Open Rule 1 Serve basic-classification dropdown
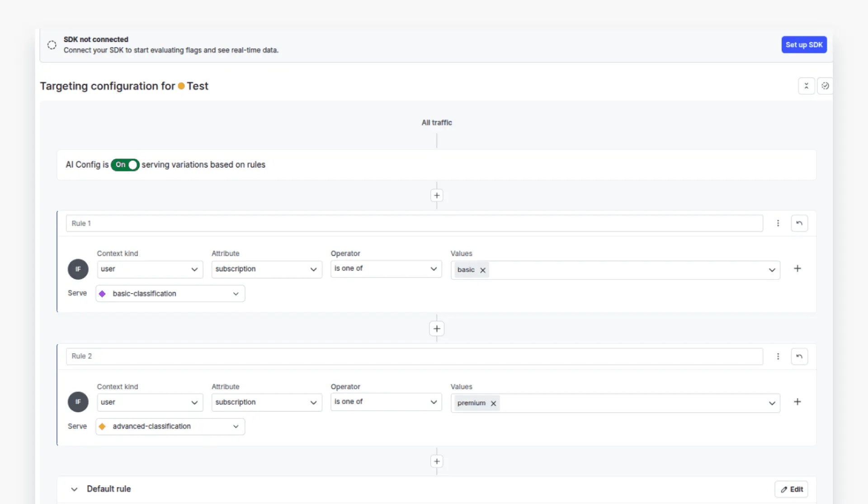 tap(170, 294)
